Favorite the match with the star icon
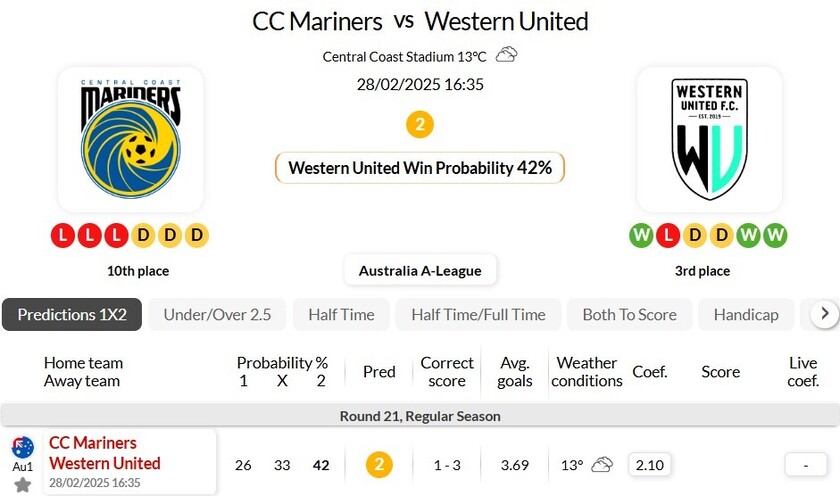Viewport: 840px width, 496px height. [x=22, y=484]
